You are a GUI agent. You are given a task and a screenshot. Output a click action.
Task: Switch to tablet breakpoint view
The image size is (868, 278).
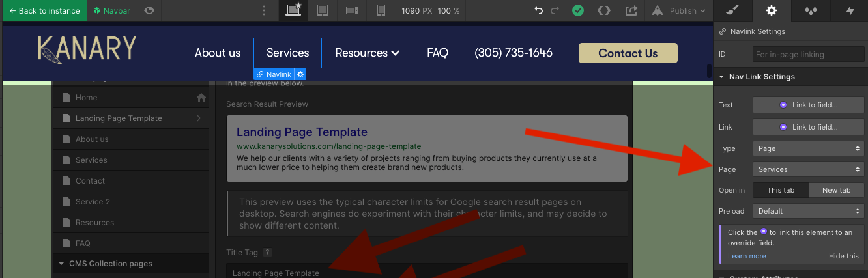pyautogui.click(x=323, y=10)
